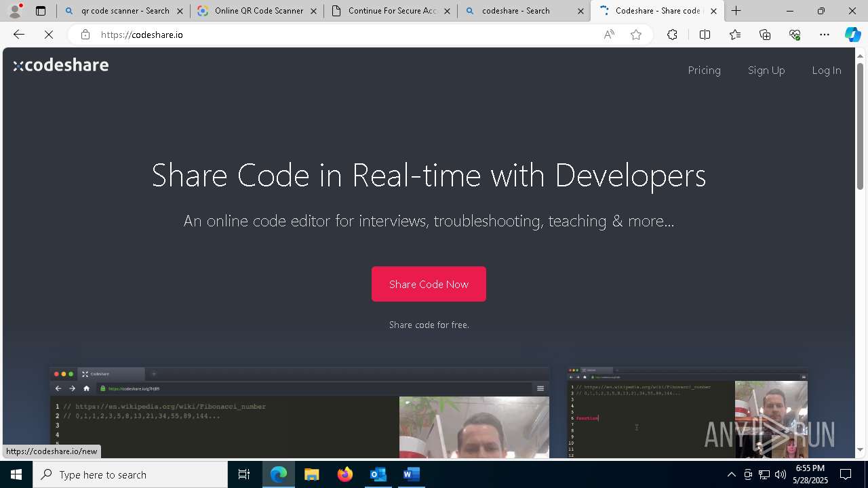868x488 pixels.
Task: Open Settings and more menu
Action: [825, 35]
